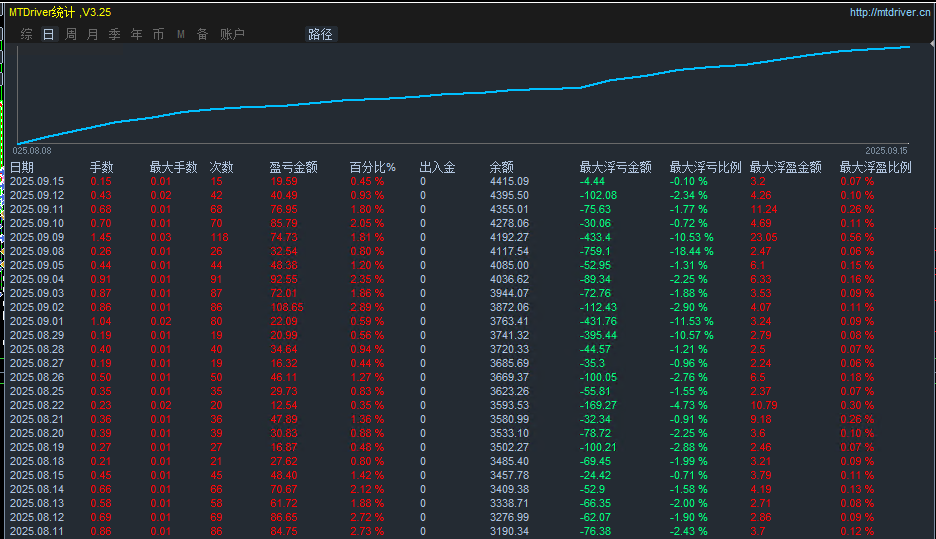Click the MTDriver统计 V3.25 title

click(60, 12)
